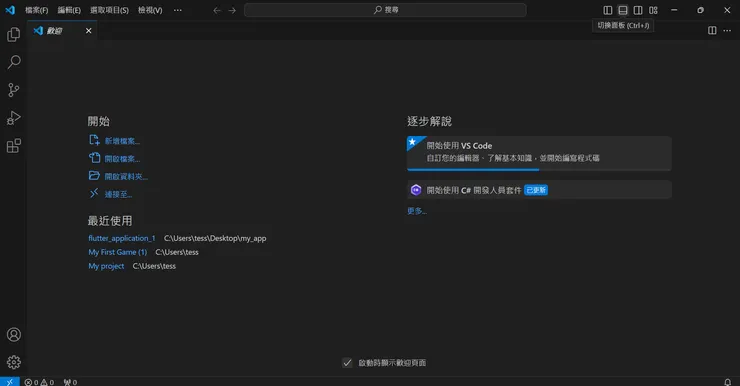The image size is (740, 386).
Task: Click the new file icon beside 新增檔案
Action: tap(94, 140)
